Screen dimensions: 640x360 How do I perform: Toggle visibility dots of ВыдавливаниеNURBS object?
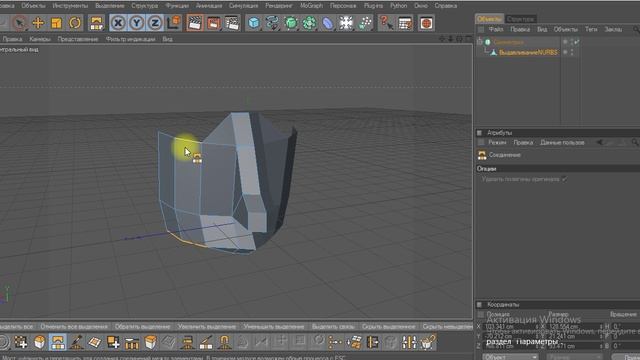click(x=571, y=52)
